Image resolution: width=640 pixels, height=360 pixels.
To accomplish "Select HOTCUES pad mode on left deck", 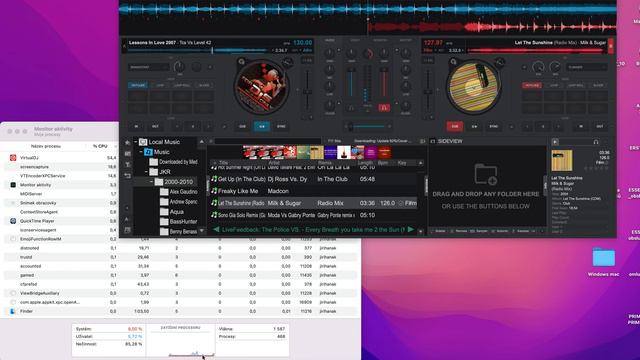I will (138, 85).
